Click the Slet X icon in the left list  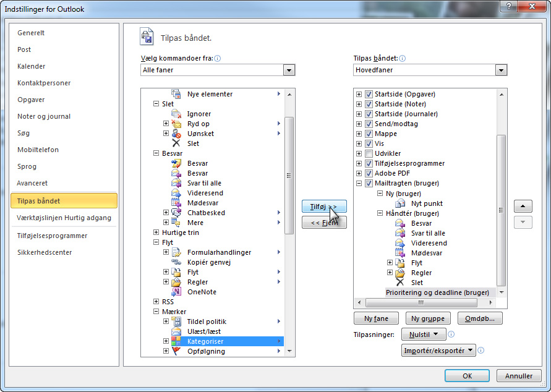pos(176,143)
